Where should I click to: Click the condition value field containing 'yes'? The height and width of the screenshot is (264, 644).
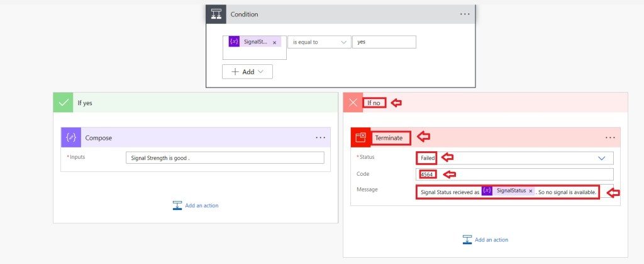[x=384, y=42]
